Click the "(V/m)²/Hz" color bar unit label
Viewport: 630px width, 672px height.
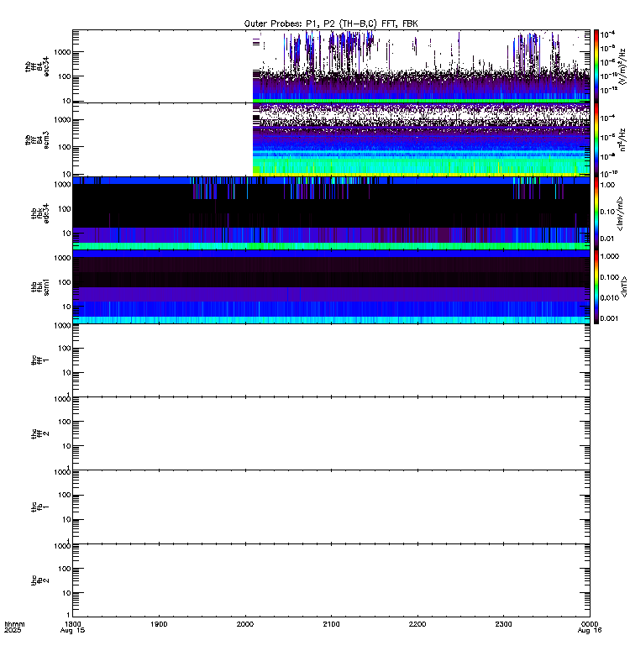[624, 66]
